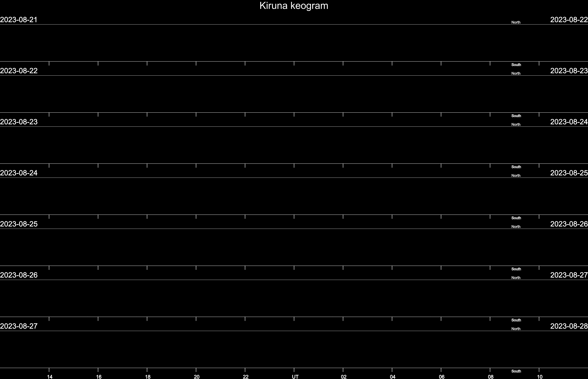Click "South" label of the 2023-08-27 keogram row
This screenshot has width=588, height=379.
516,371
